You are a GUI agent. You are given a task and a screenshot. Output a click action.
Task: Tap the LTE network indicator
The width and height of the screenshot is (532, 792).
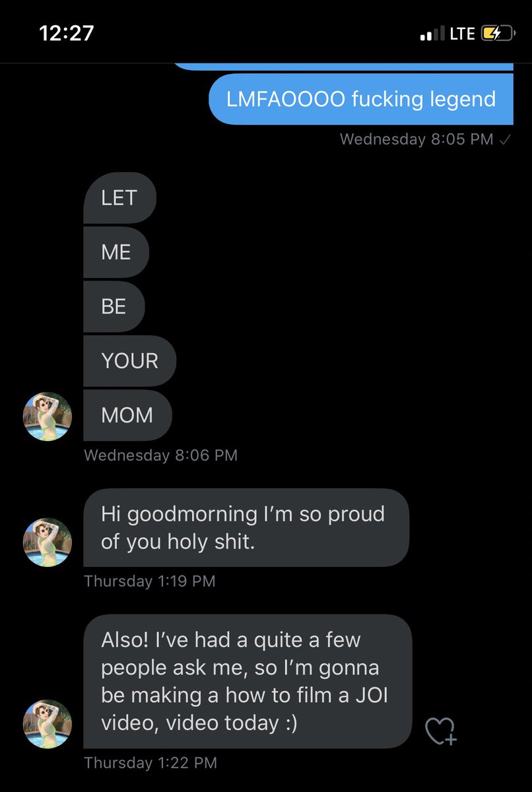click(462, 34)
